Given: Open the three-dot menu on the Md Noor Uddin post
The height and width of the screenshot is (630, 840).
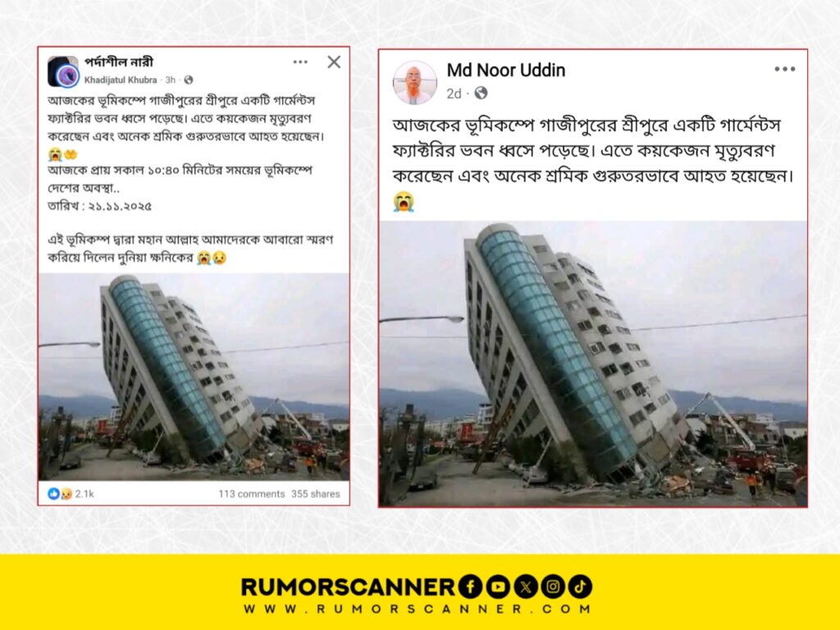Looking at the screenshot, I should pyautogui.click(x=784, y=69).
